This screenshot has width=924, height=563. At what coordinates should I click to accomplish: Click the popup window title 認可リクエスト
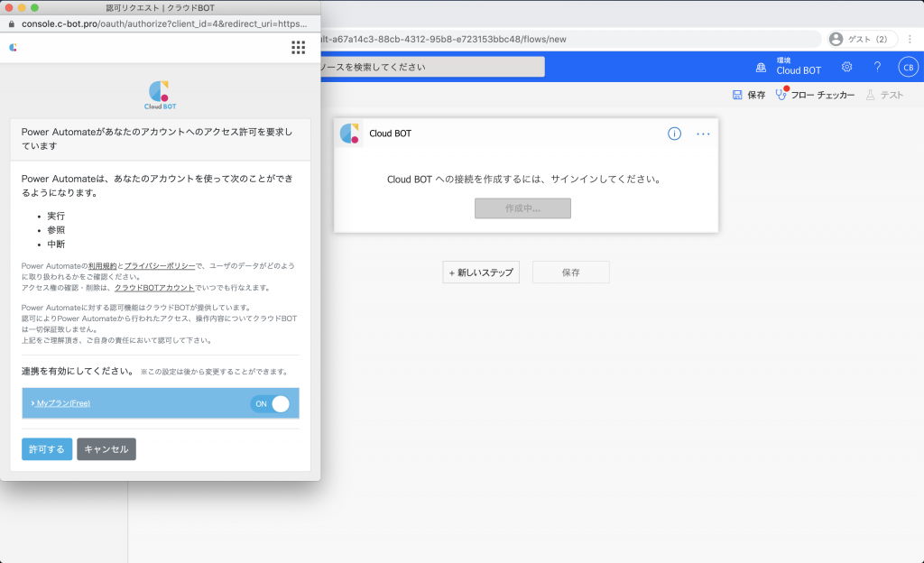[x=161, y=7]
